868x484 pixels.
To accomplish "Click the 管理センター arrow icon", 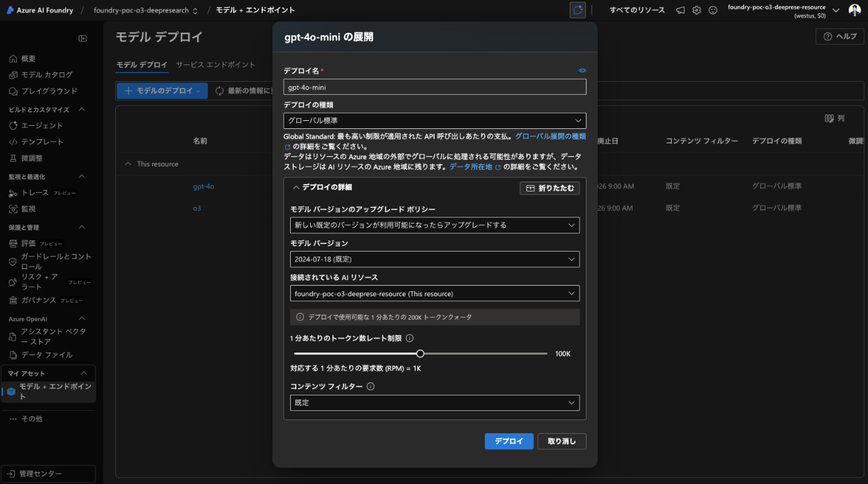I will [11, 474].
